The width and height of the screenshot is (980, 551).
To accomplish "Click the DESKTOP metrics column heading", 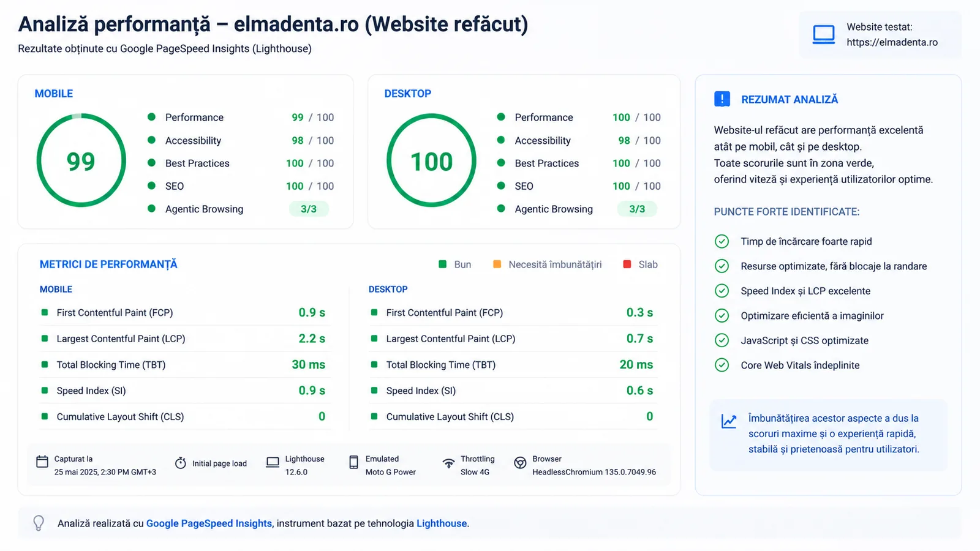I will (x=388, y=289).
